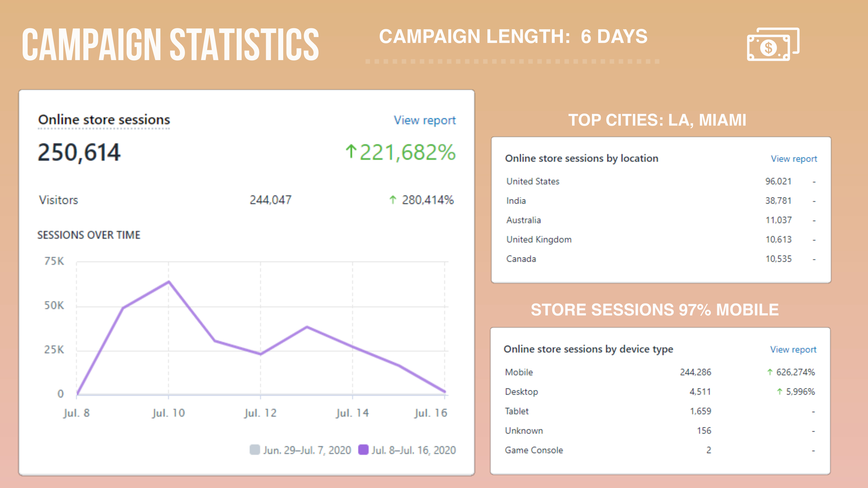Open View report for sessions by device type
The image size is (868, 488).
point(793,350)
